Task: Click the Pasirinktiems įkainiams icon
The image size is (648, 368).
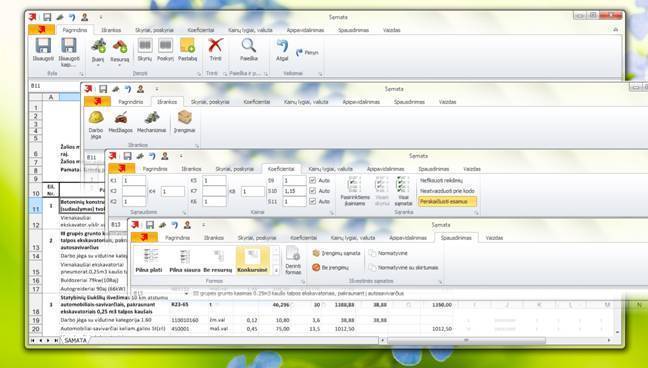Action: (355, 184)
